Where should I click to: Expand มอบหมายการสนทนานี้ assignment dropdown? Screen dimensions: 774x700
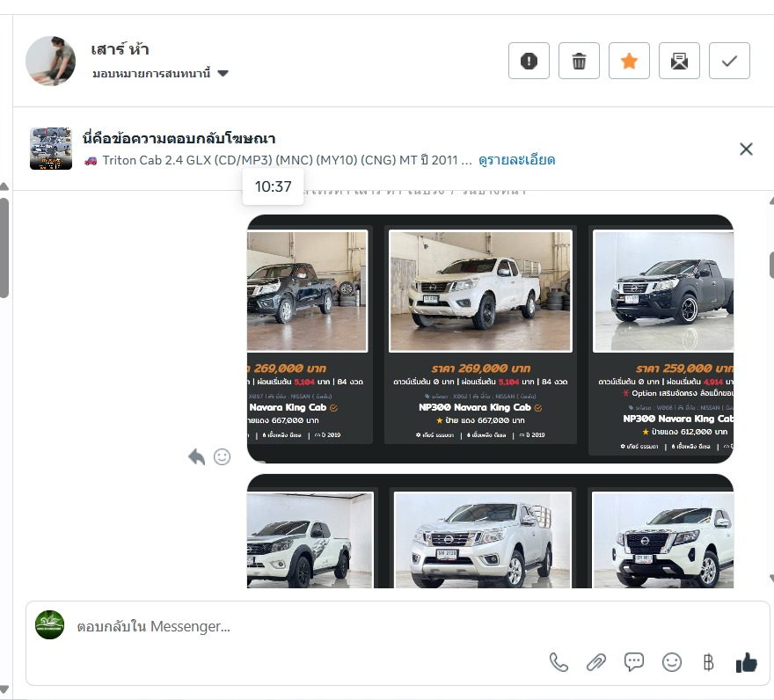coord(160,74)
